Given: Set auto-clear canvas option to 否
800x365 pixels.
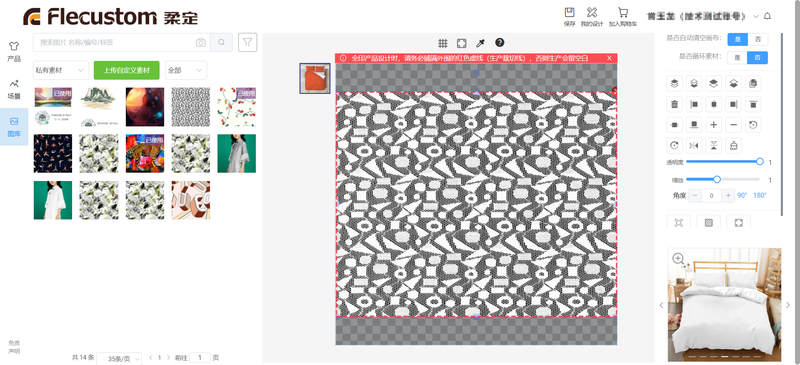Looking at the screenshot, I should [x=758, y=39].
